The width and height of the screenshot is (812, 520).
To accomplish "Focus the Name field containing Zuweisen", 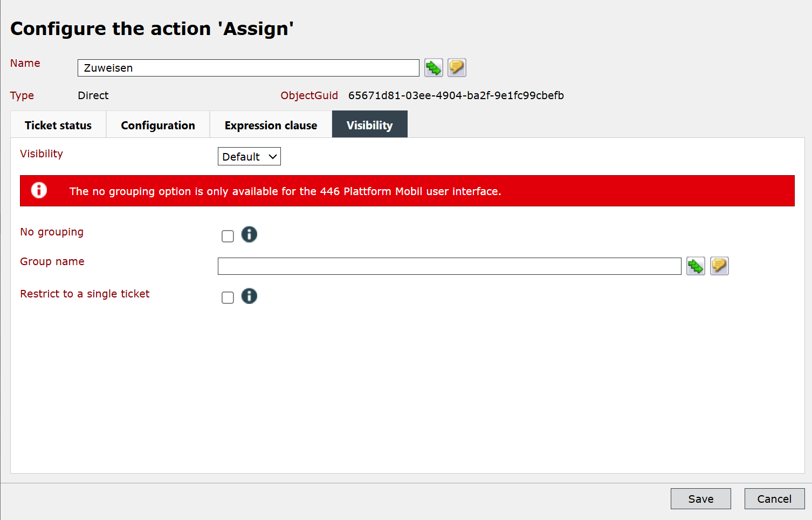I will pyautogui.click(x=249, y=68).
